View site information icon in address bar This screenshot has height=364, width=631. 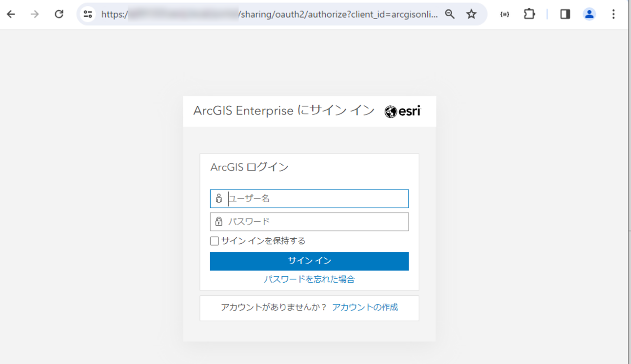coord(88,14)
